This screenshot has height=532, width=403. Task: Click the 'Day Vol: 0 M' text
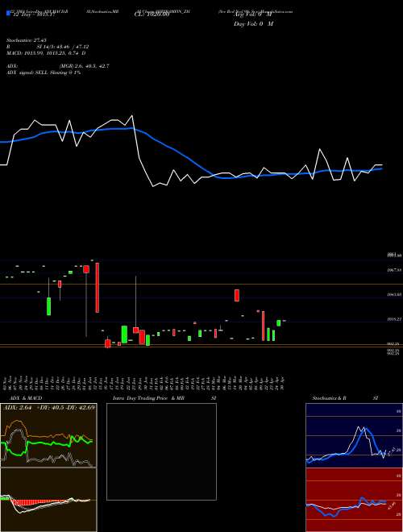coord(253,24)
